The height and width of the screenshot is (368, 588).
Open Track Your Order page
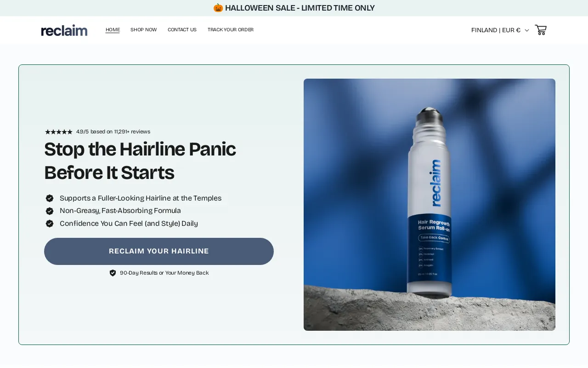tap(231, 30)
